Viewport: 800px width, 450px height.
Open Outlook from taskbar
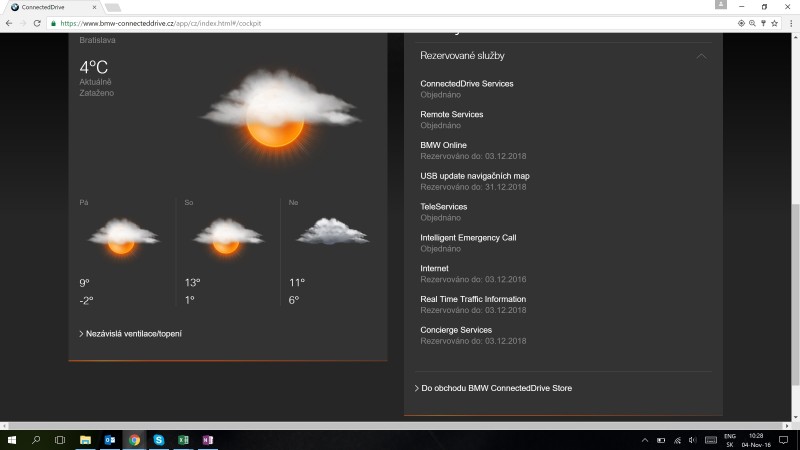(x=110, y=440)
